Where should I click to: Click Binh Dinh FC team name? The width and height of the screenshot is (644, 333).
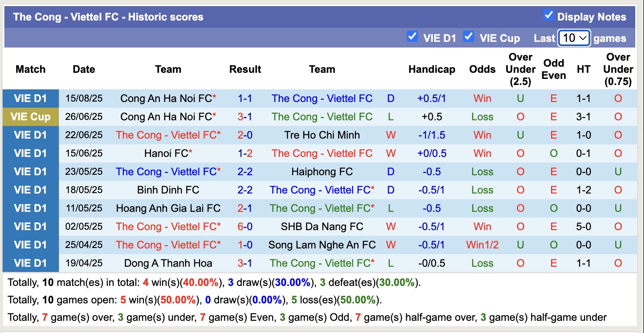click(x=168, y=190)
